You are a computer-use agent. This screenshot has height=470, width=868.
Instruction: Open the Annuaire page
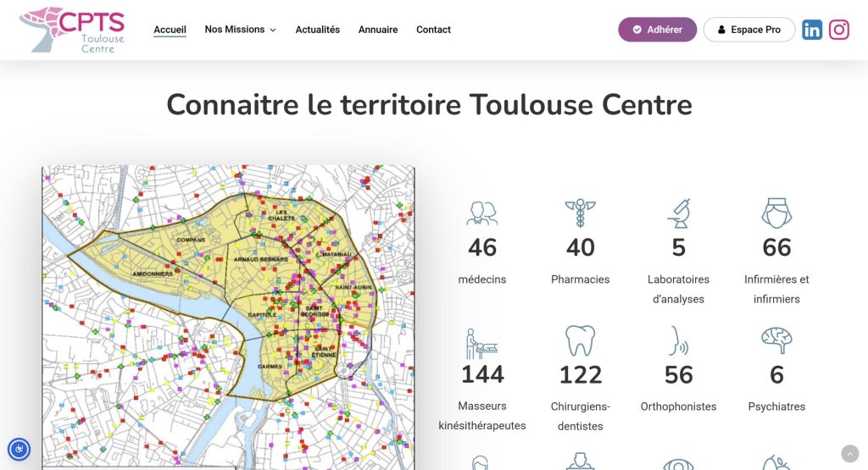(378, 30)
